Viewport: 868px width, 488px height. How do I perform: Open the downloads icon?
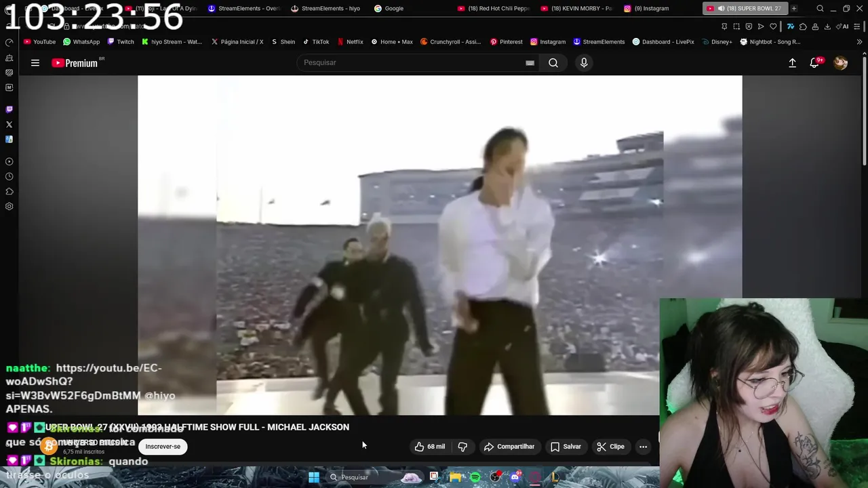(x=827, y=26)
